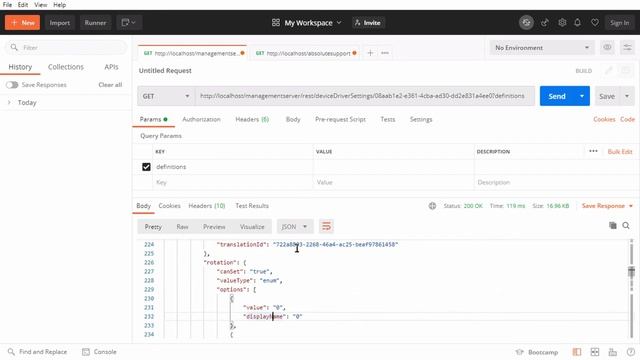Click the request URL input field
Viewport: 640px width, 360px height.
click(x=364, y=96)
